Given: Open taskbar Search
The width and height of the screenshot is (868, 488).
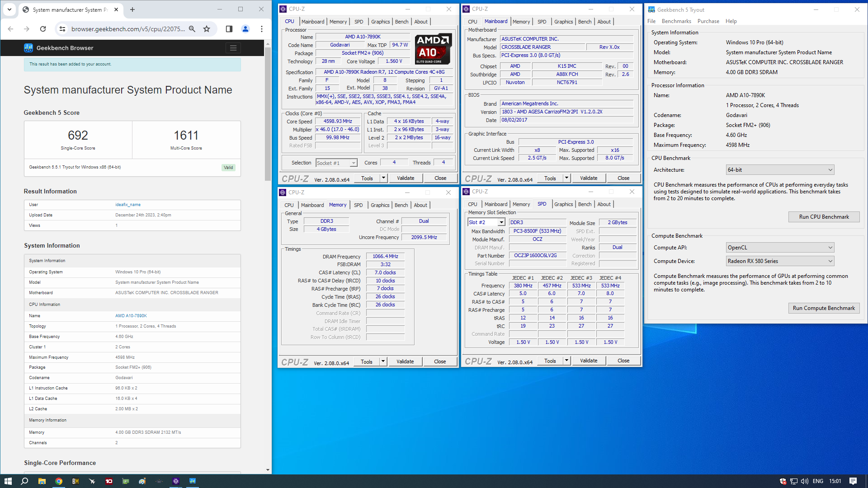Looking at the screenshot, I should pos(24,481).
